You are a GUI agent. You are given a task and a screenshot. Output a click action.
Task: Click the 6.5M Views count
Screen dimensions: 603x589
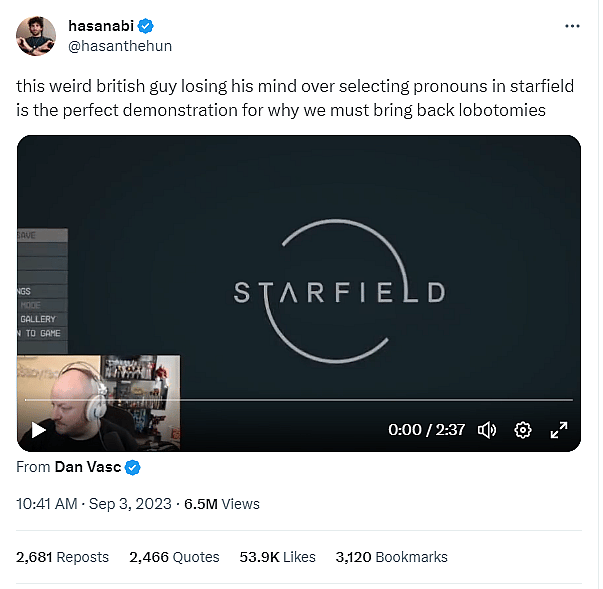[220, 503]
